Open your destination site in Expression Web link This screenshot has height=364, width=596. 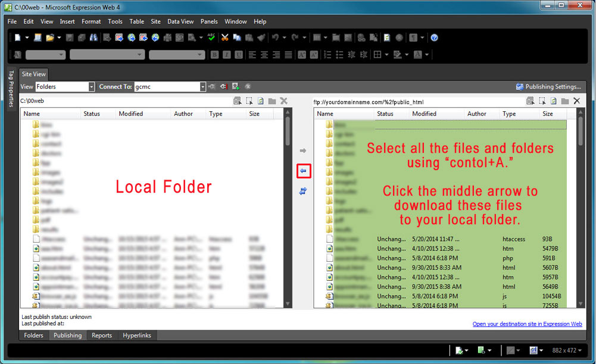(527, 324)
